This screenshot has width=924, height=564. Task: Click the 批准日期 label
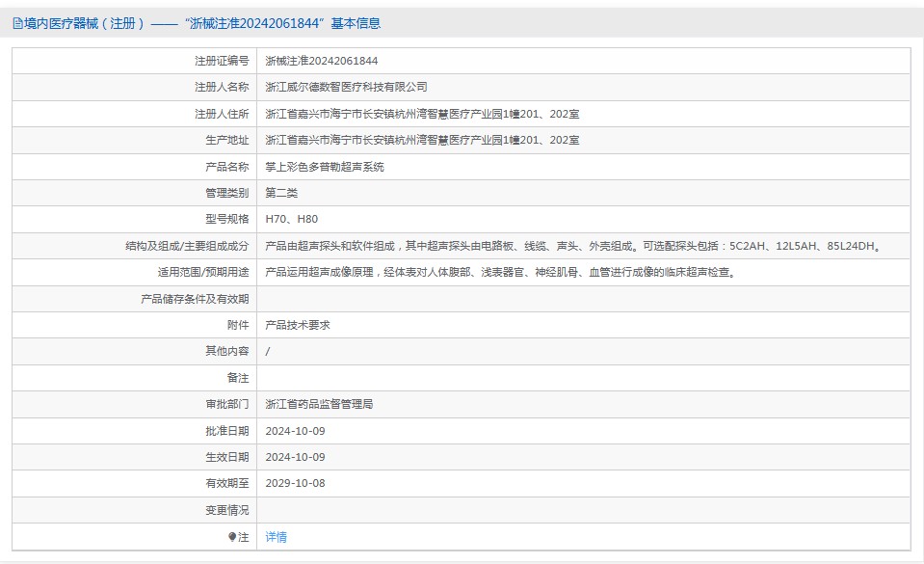pyautogui.click(x=226, y=431)
